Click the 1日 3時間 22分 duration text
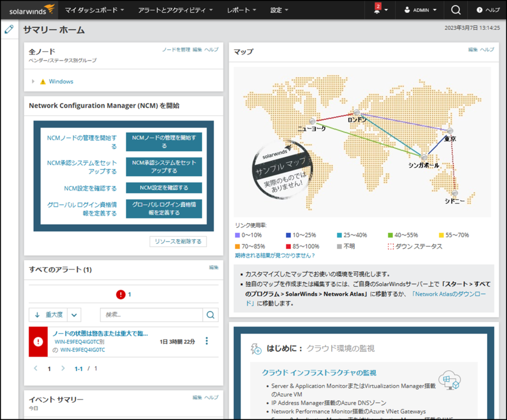This screenshot has height=420, width=507. pos(177,342)
